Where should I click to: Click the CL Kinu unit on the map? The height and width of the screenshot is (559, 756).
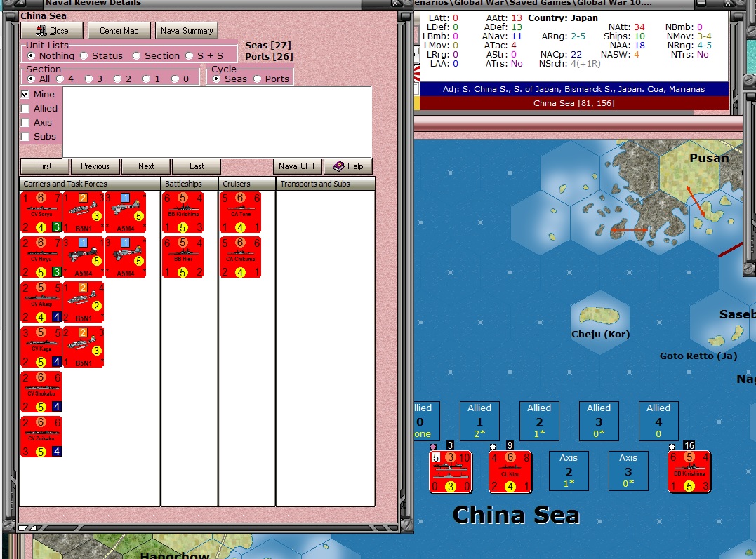(x=510, y=472)
